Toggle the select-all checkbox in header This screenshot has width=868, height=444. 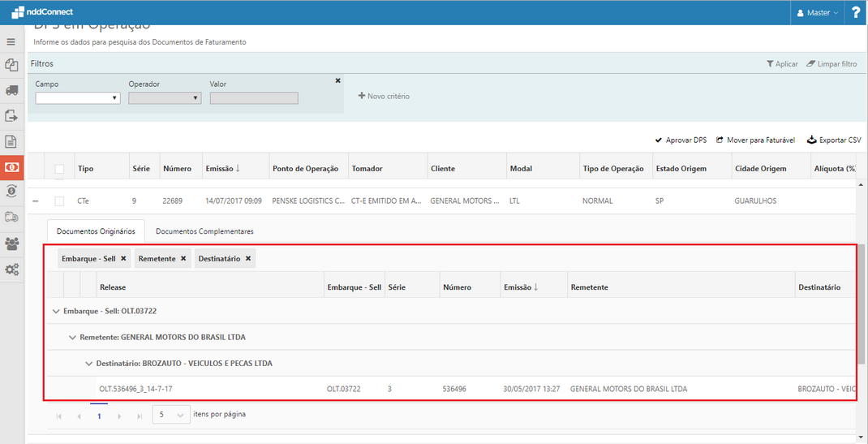(x=59, y=169)
